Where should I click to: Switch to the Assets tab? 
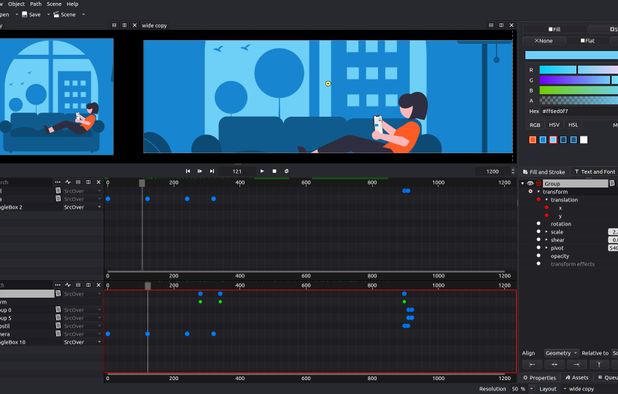tap(577, 378)
